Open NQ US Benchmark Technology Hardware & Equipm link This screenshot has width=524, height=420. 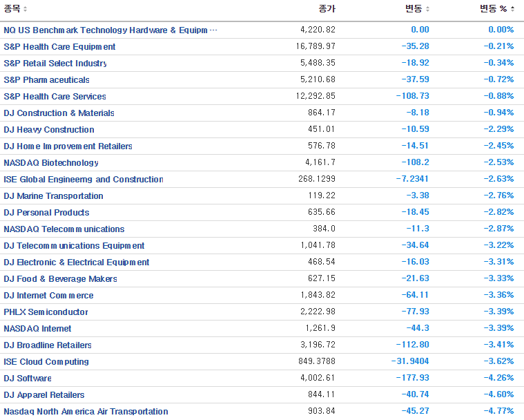[110, 30]
